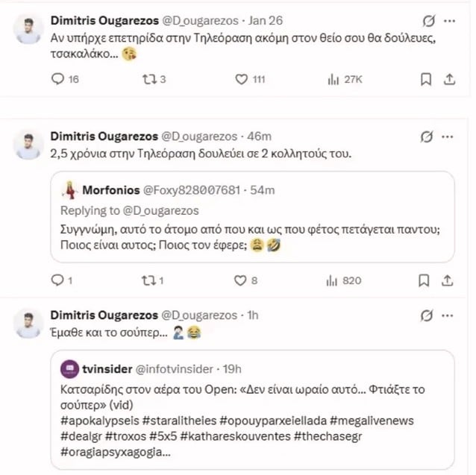Image resolution: width=476 pixels, height=475 pixels.
Task: Bookmark the 46m tweet
Action: (425, 280)
